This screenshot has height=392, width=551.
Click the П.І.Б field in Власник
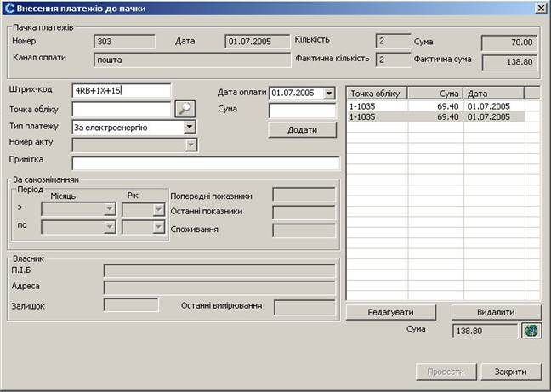pos(219,271)
